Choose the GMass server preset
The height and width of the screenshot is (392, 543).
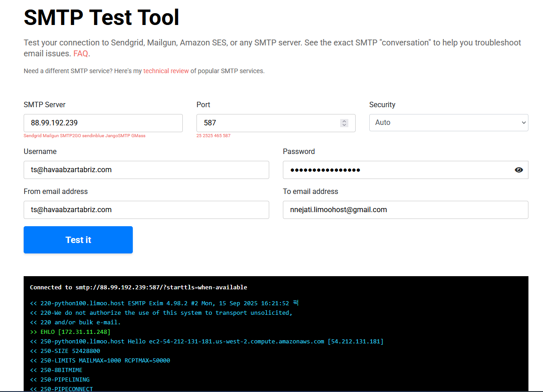click(x=138, y=136)
